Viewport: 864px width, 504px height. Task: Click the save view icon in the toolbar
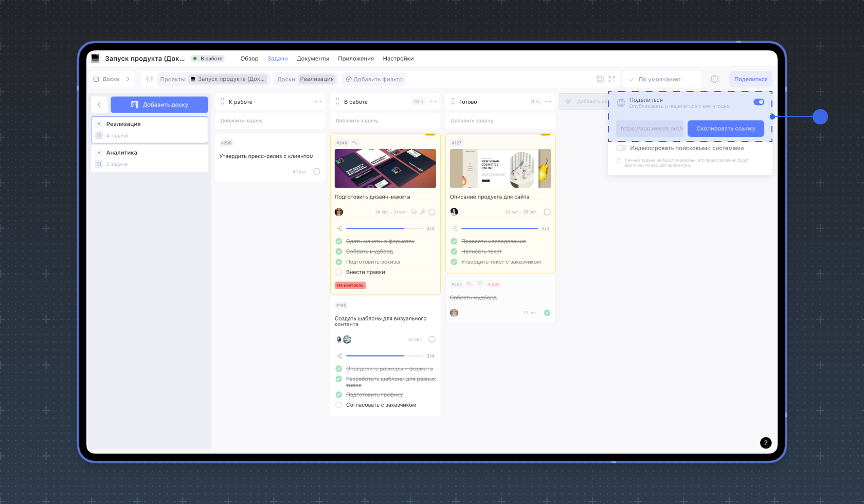[x=600, y=79]
